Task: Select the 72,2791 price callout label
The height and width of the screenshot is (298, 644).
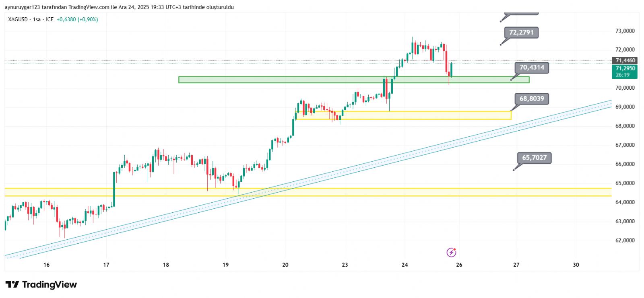Action: [521, 33]
